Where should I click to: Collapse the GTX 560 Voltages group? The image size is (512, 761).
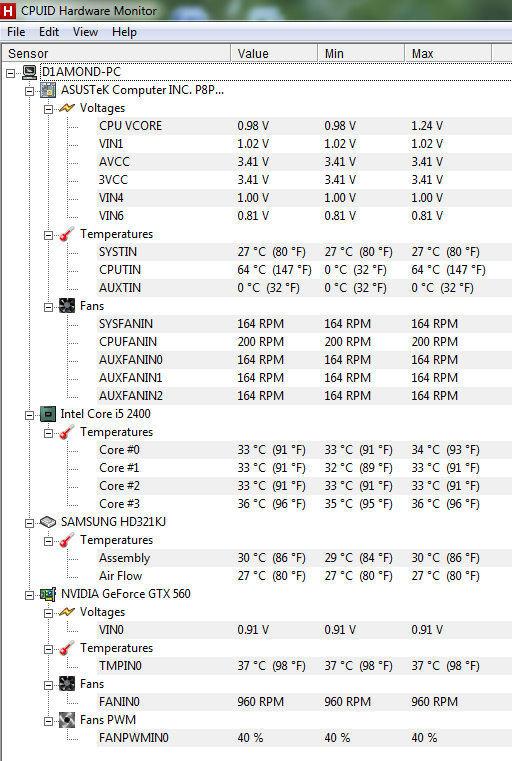tap(48, 613)
